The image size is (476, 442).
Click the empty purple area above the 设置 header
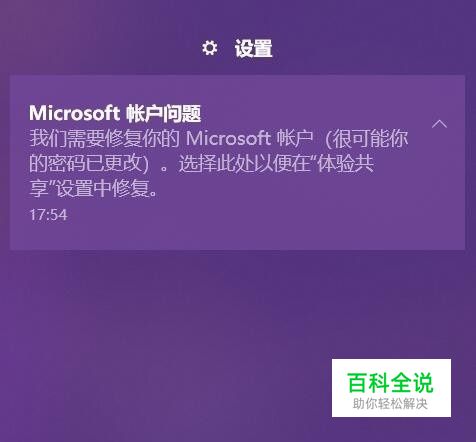pyautogui.click(x=238, y=17)
